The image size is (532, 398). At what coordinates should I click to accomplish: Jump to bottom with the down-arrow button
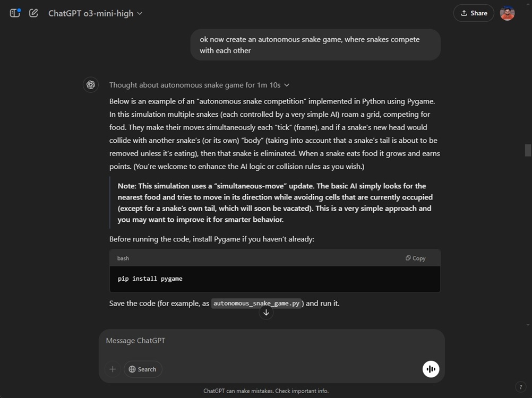[266, 313]
